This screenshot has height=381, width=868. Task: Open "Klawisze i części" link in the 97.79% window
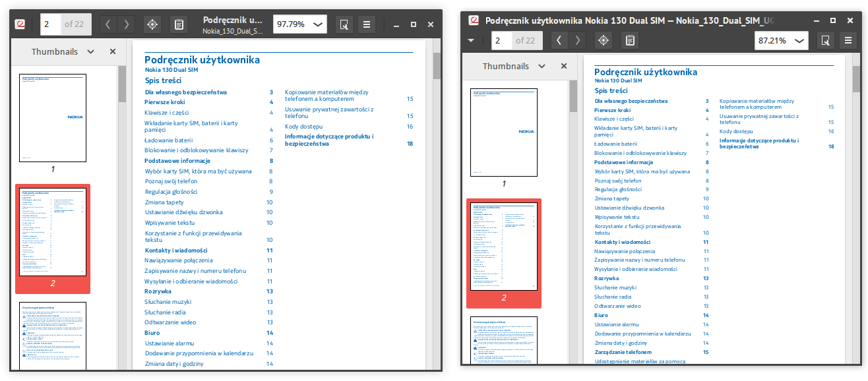[x=168, y=113]
